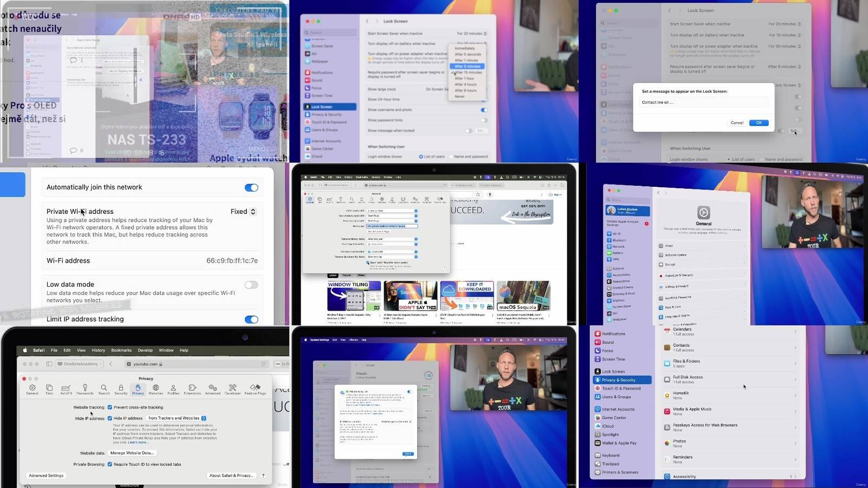868x488 pixels.
Task: Select Search icon in Safari Privacy window
Action: pos(104,389)
